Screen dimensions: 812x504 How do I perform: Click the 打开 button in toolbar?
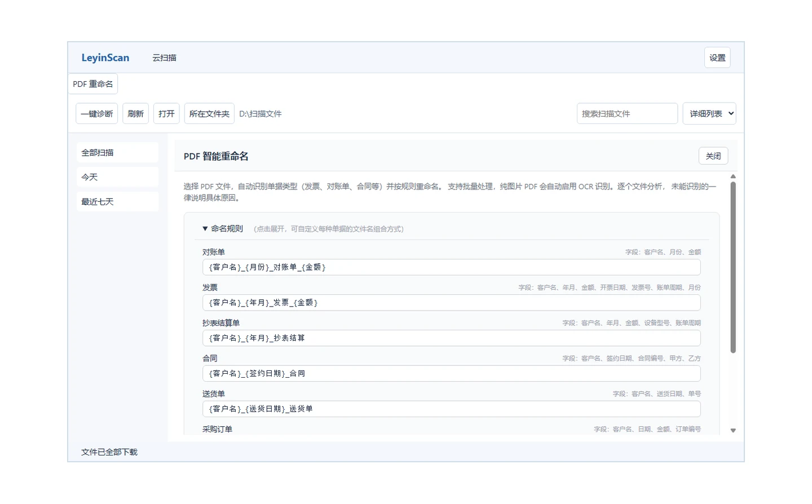[166, 113]
